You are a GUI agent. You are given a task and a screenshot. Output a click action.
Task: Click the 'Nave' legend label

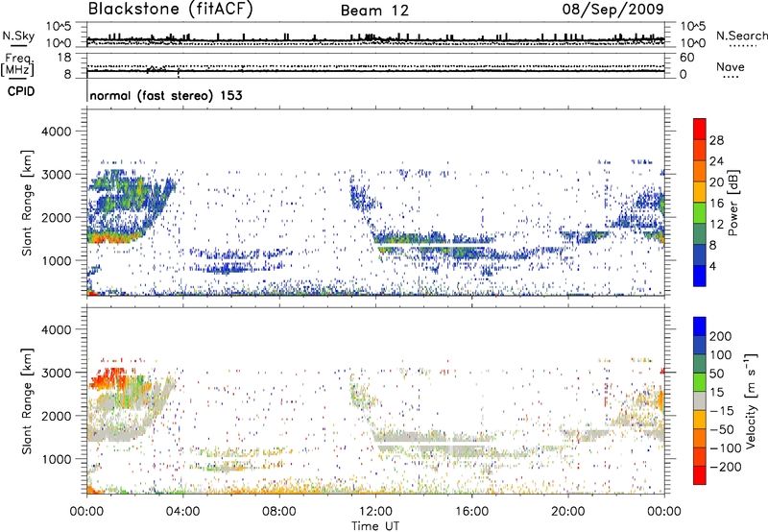tap(731, 67)
